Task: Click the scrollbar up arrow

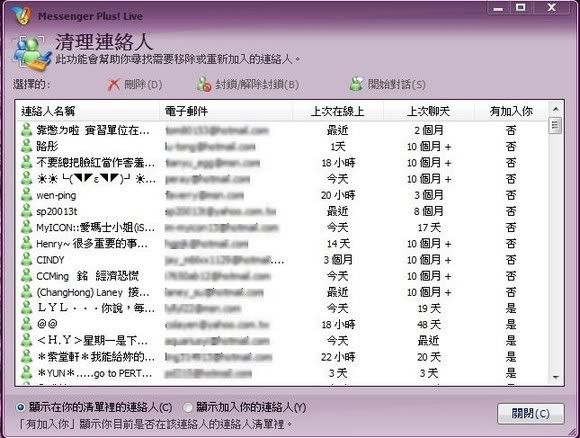Action: (x=556, y=109)
